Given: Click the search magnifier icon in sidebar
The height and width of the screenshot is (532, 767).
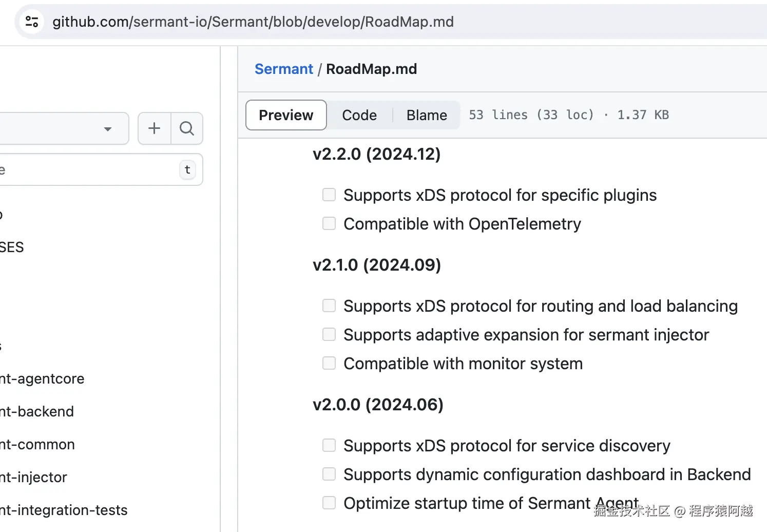Looking at the screenshot, I should coord(187,128).
